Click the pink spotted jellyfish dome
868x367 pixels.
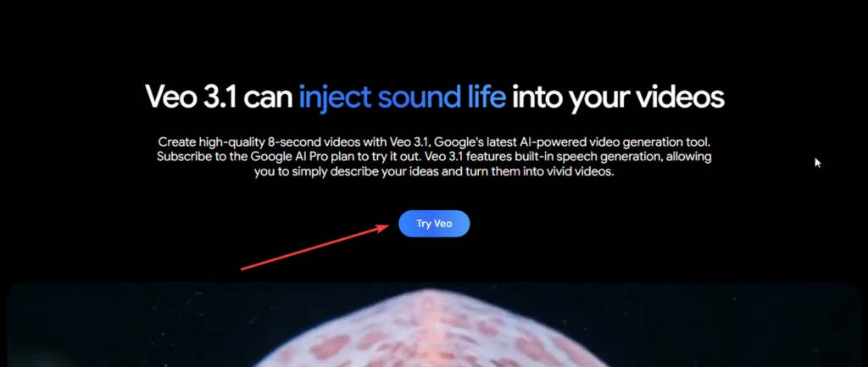pyautogui.click(x=431, y=332)
